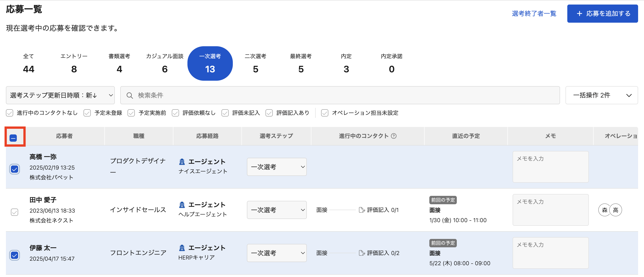Viewport: 644px width, 277px height.
Task: Click the agent icon in 田中 愛子's row
Action: coord(182,205)
